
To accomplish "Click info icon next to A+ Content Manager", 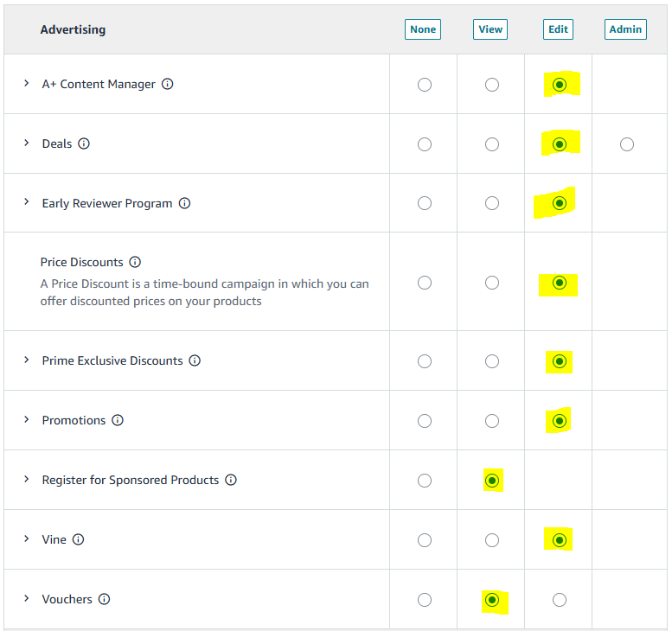I will 168,84.
